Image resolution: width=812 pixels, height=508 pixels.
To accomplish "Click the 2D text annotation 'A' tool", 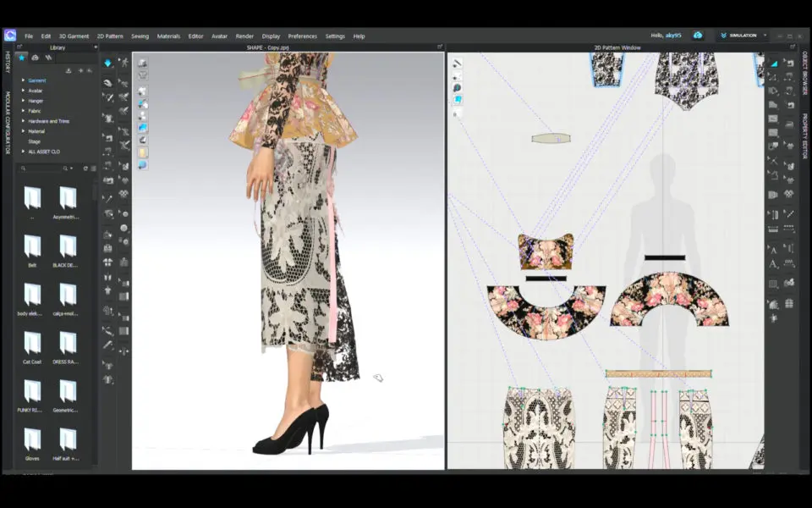I will (x=773, y=249).
